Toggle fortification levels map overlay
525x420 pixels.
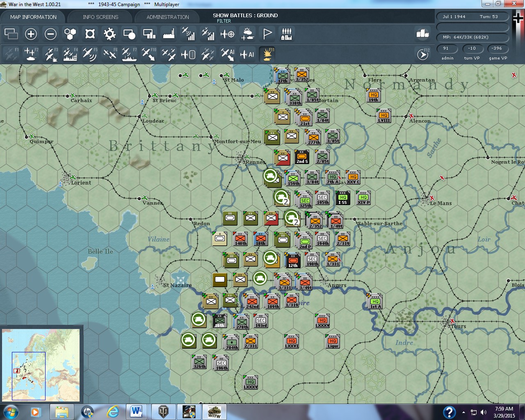[x=90, y=34]
